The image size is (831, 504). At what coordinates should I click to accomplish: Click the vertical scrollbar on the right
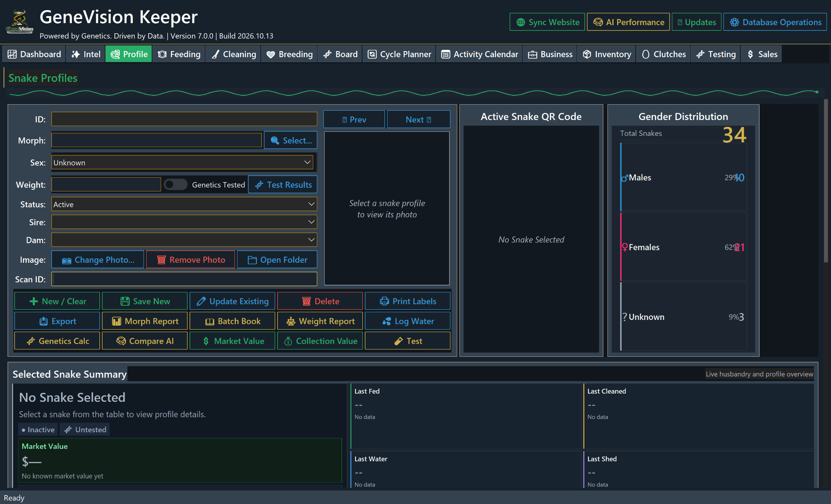tap(826, 180)
